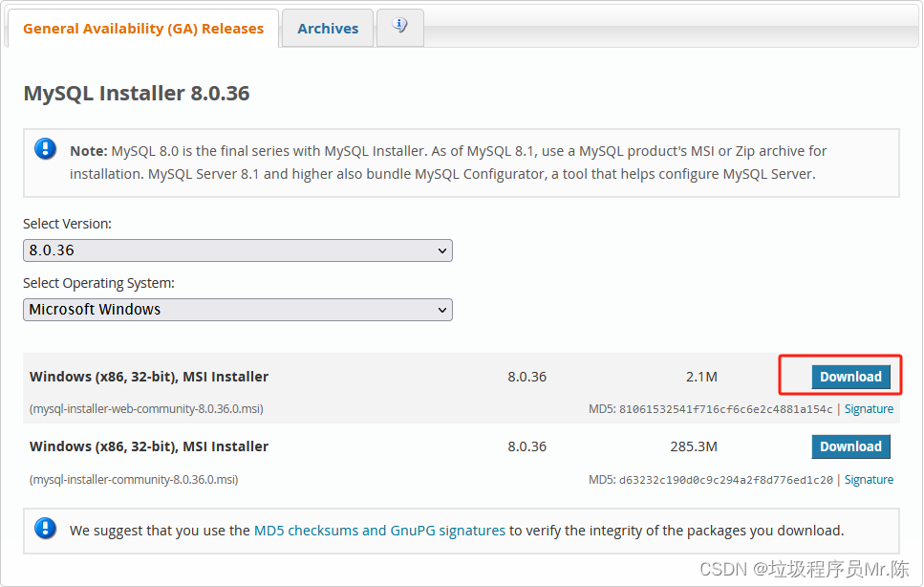This screenshot has height=587, width=924.
Task: Open Signature link for mysql-installer-community-8.0.36.0.msi
Action: 869,480
